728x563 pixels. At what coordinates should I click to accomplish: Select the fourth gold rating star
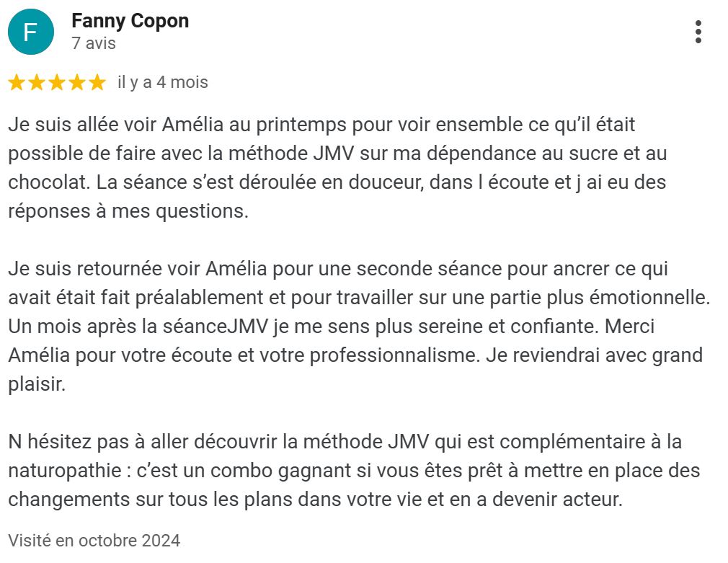click(77, 83)
